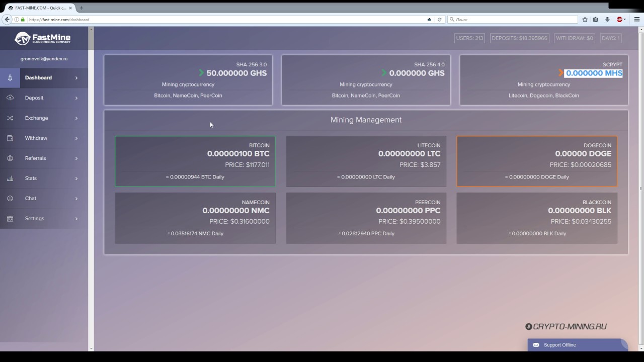The height and width of the screenshot is (362, 644).
Task: Click the envelope icon in Support Offline
Action: 536,345
